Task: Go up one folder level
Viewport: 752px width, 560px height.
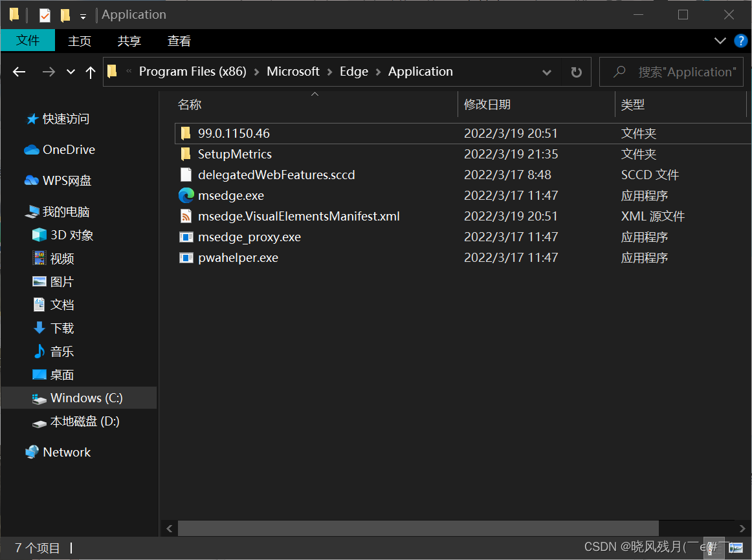Action: [x=90, y=72]
